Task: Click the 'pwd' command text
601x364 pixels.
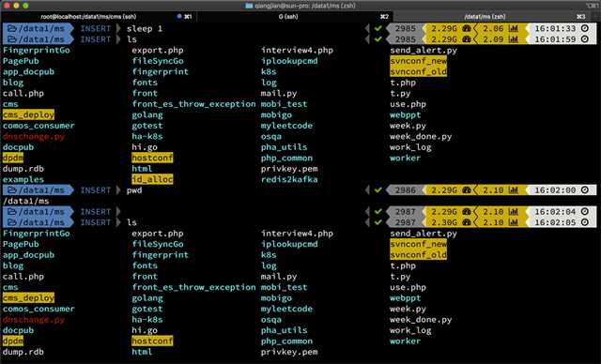Action: [x=134, y=190]
